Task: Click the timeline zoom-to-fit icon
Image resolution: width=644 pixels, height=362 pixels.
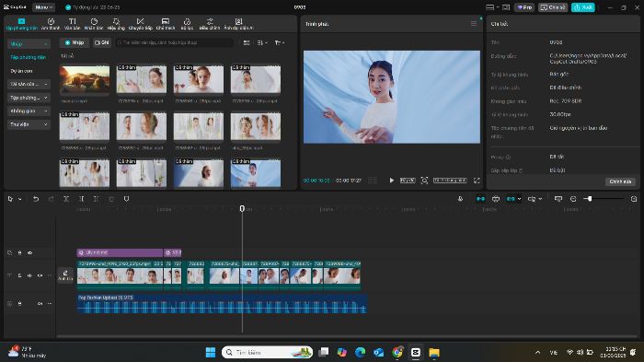Action: coord(634,199)
